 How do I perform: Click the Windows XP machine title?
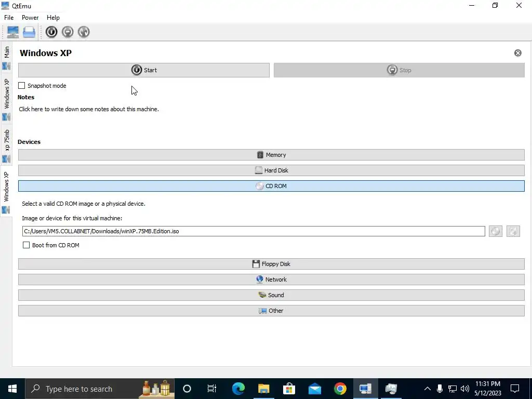(x=46, y=54)
